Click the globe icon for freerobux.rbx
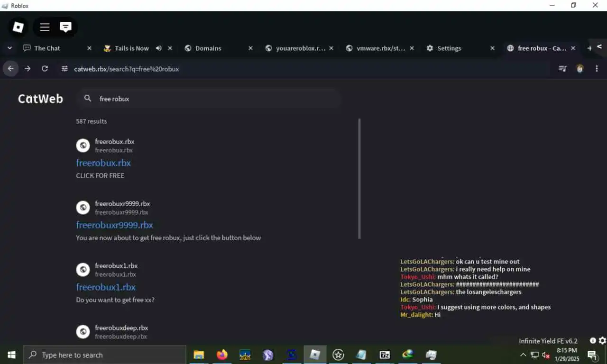607x364 pixels. click(83, 146)
